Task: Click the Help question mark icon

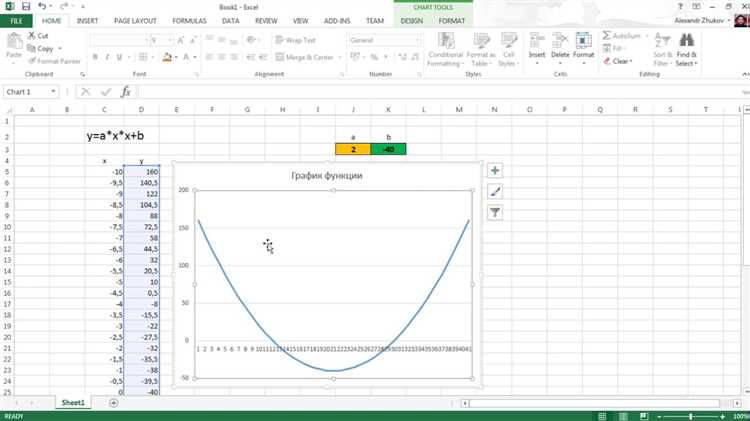Action: point(680,7)
